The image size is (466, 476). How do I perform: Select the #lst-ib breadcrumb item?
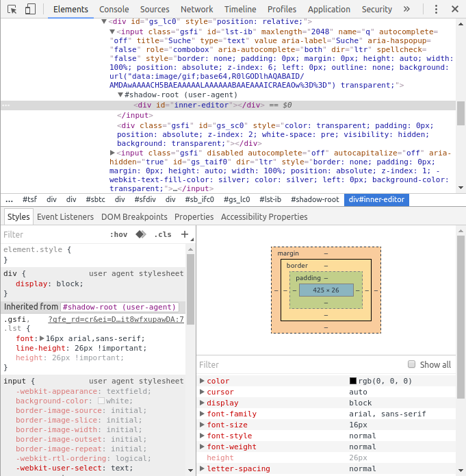[270, 199]
